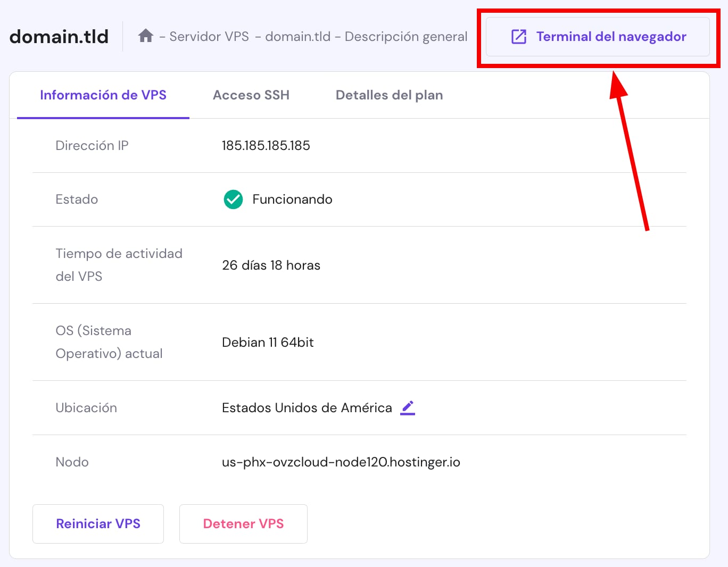Click the node name us-phx-ovzcloud-node120.hostinger.io
The image size is (728, 567).
(341, 462)
